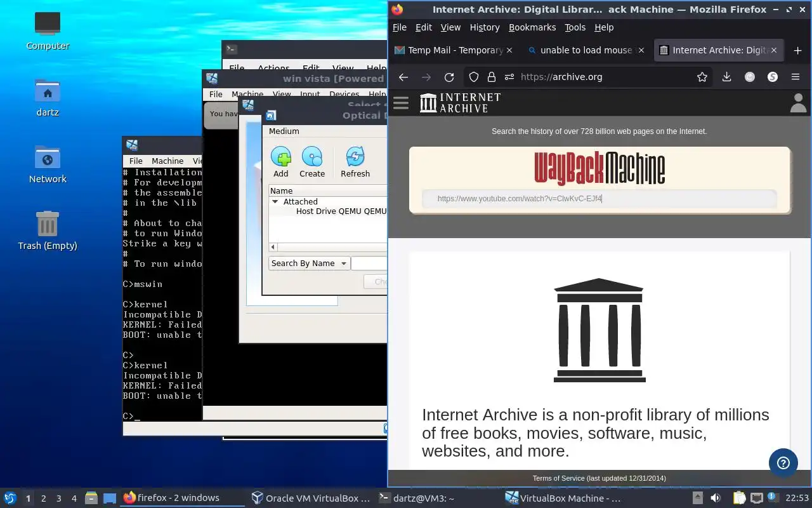This screenshot has width=812, height=508.
Task: Click the network connection tray icon
Action: pos(756,498)
